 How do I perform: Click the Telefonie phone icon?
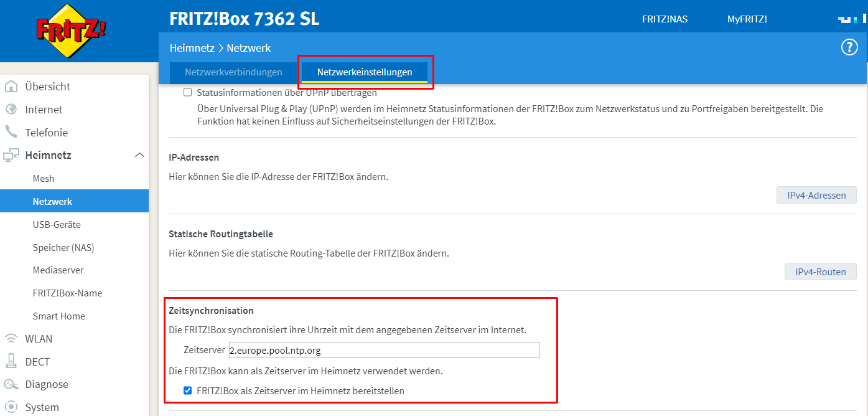click(x=11, y=132)
